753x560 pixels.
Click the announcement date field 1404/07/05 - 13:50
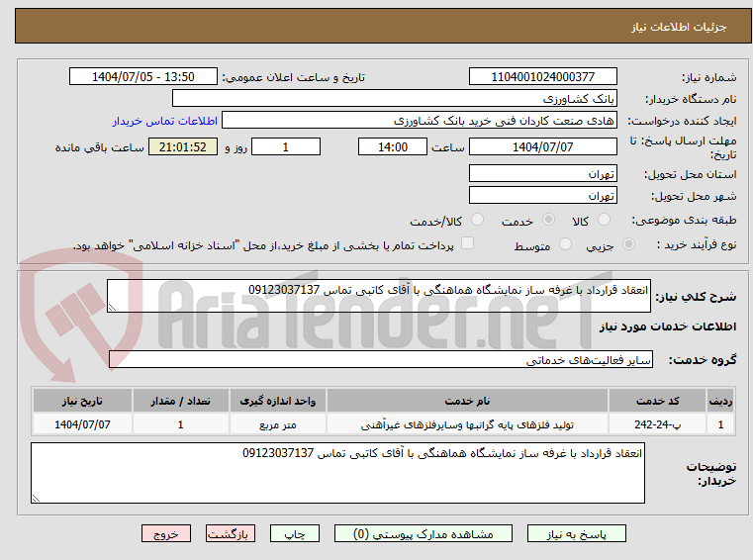[143, 77]
